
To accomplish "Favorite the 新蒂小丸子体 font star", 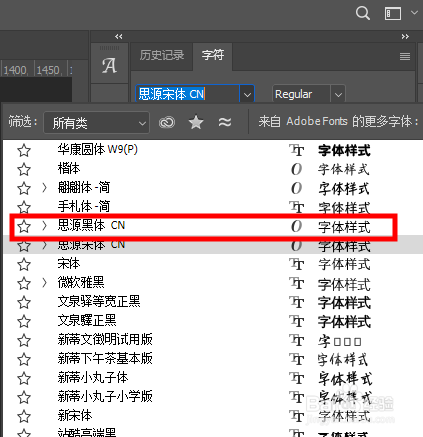I will [x=24, y=379].
